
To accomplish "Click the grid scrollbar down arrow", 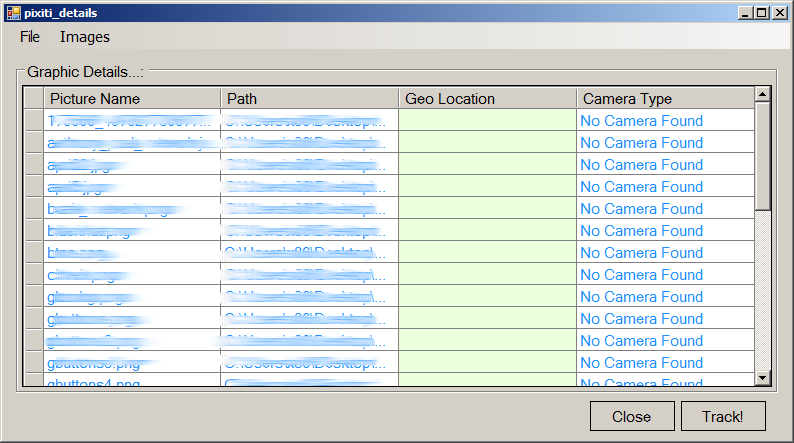I will point(762,378).
